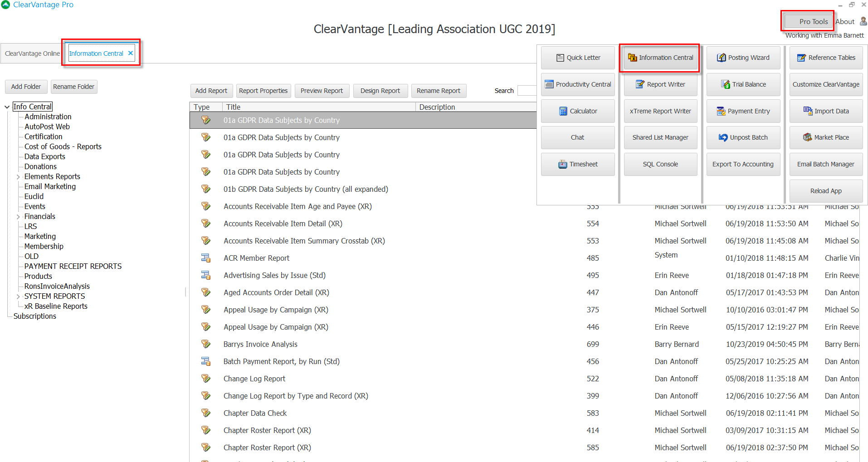Sort by the Title column header
This screenshot has width=868, height=462.
coord(319,107)
